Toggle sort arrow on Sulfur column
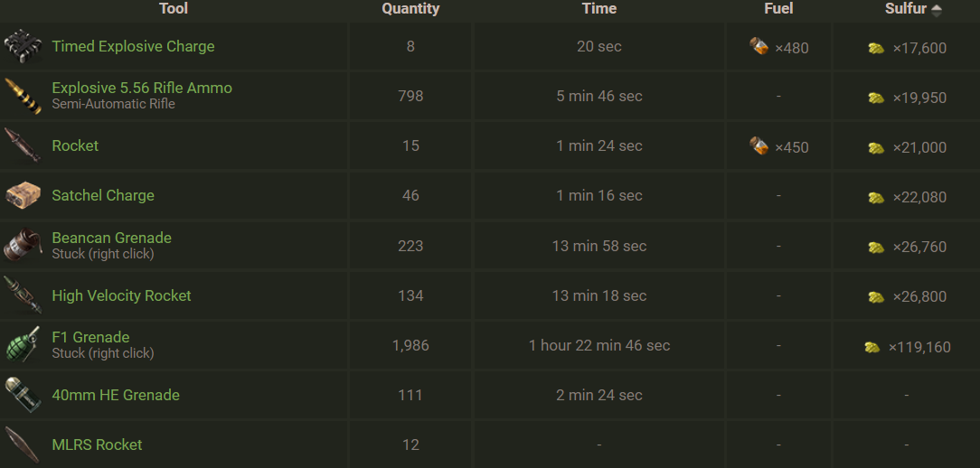The height and width of the screenshot is (468, 980). pyautogui.click(x=937, y=9)
